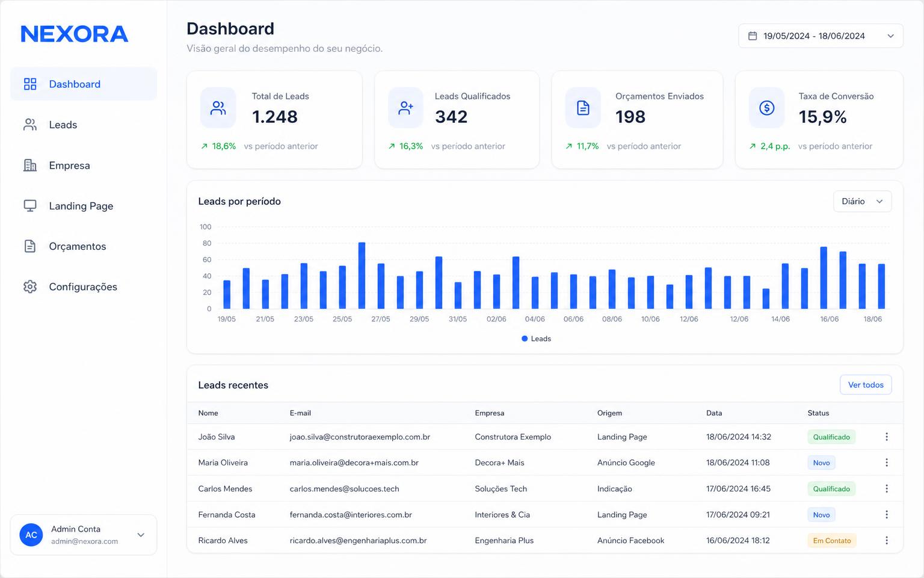Click the Orçamentos document icon in sidebar
The width and height of the screenshot is (924, 578).
point(30,246)
